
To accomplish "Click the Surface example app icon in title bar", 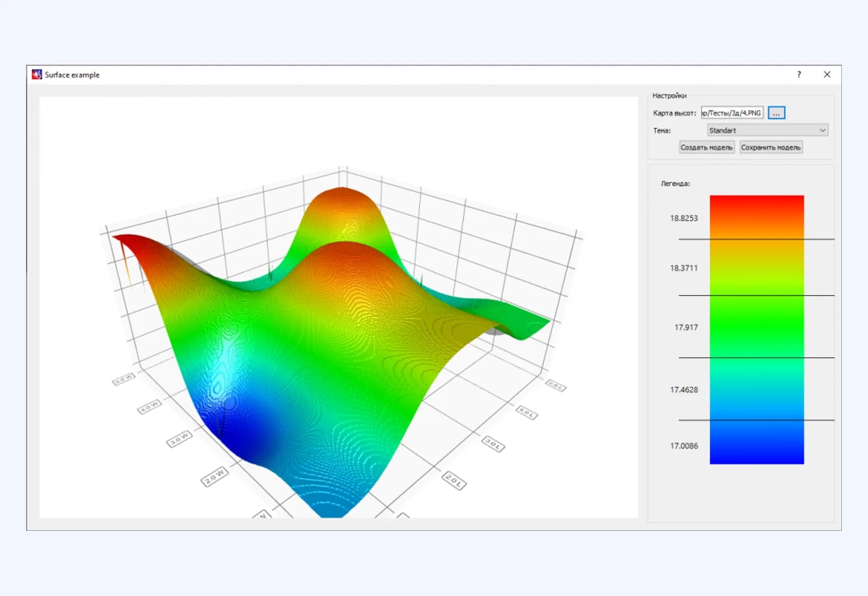I will 36,74.
